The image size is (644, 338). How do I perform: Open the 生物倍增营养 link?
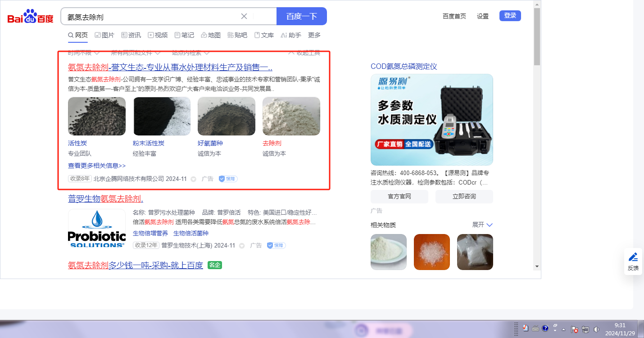pyautogui.click(x=150, y=233)
